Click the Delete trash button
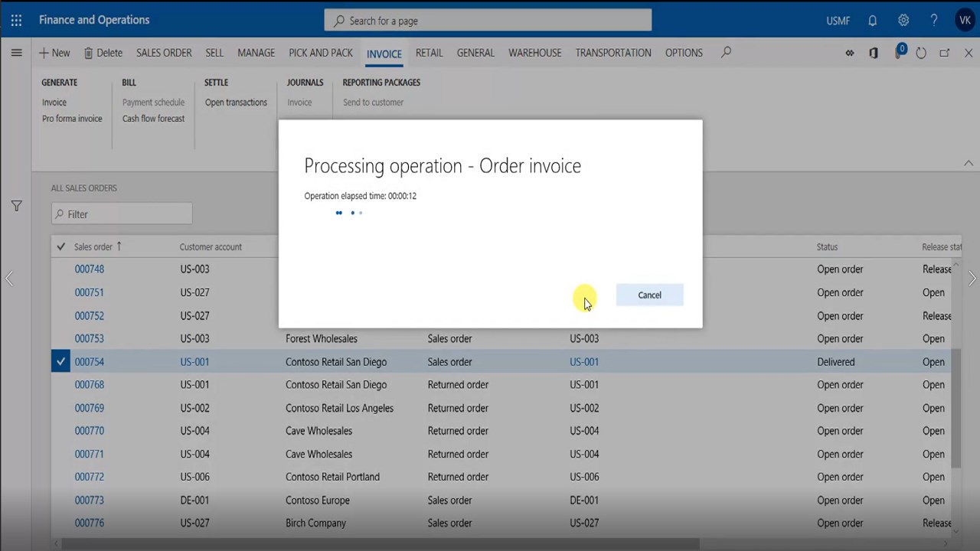This screenshot has height=551, width=980. 103,53
